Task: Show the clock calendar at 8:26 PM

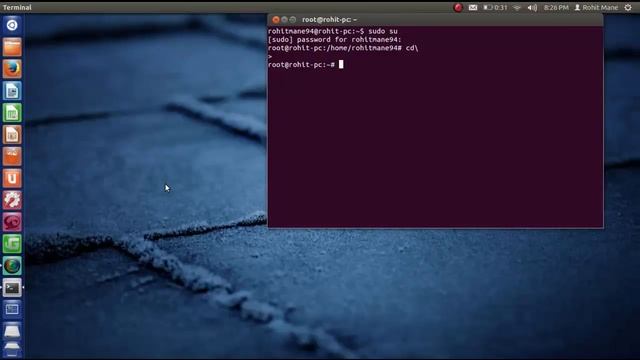Action: pyautogui.click(x=556, y=7)
